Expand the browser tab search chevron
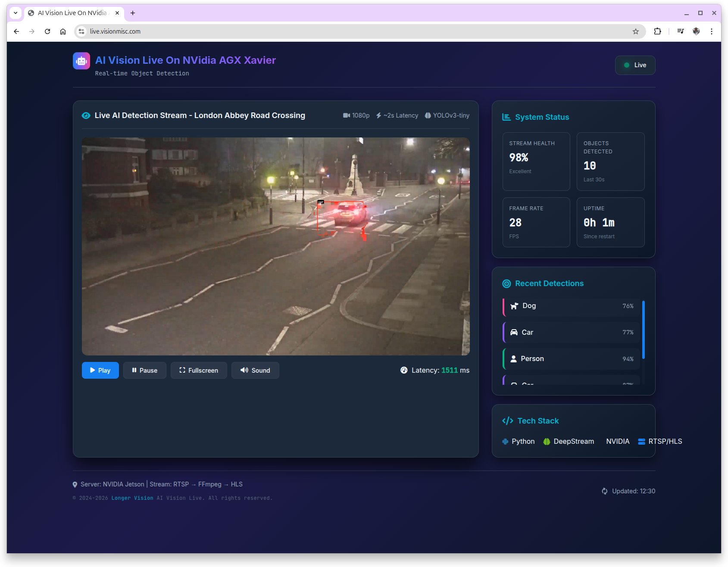This screenshot has width=728, height=567. 16,13
